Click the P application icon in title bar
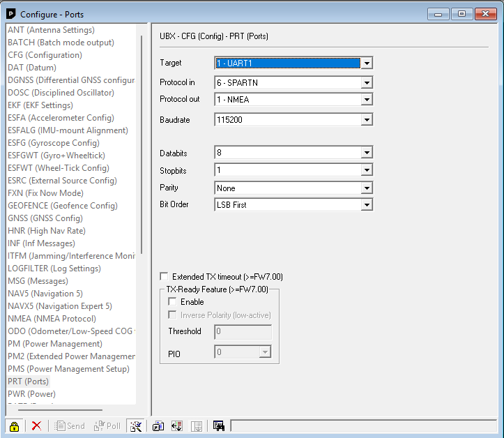The height and width of the screenshot is (438, 504). pyautogui.click(x=10, y=13)
